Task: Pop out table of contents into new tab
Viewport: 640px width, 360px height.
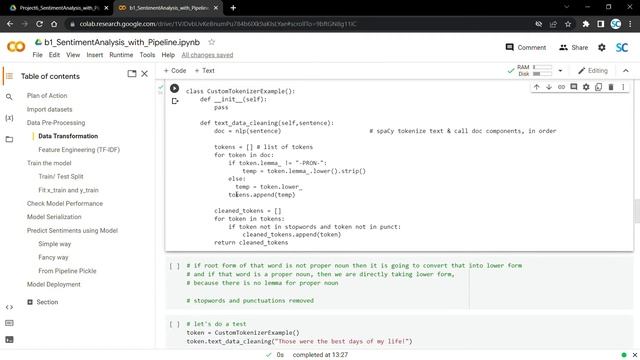Action: (131, 74)
